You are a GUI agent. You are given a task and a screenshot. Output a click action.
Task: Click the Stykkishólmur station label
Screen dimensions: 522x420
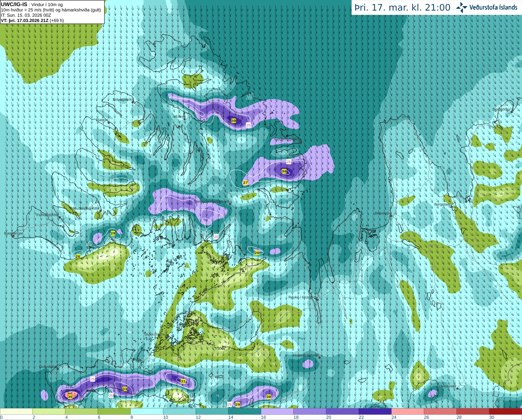pyautogui.click(x=156, y=334)
